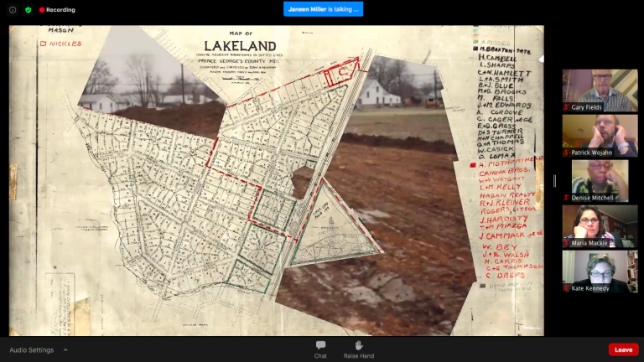The width and height of the screenshot is (644, 362).
Task: Click the shared Lakeland map title
Action: coord(242,46)
